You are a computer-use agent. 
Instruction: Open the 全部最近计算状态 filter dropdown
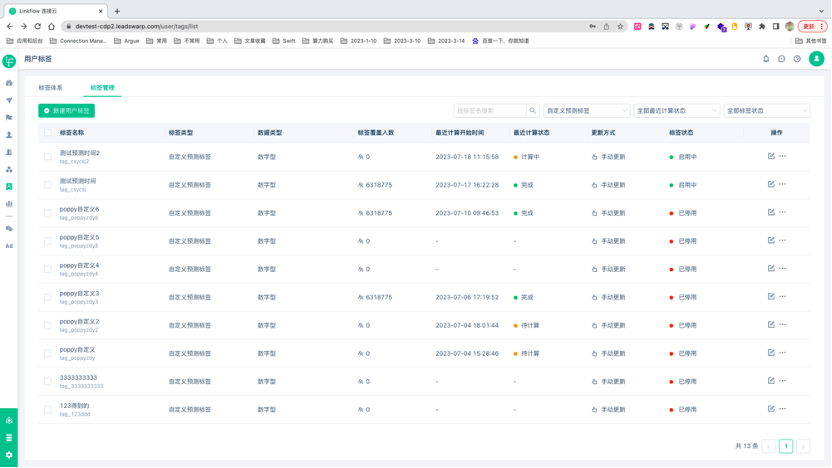(x=677, y=110)
